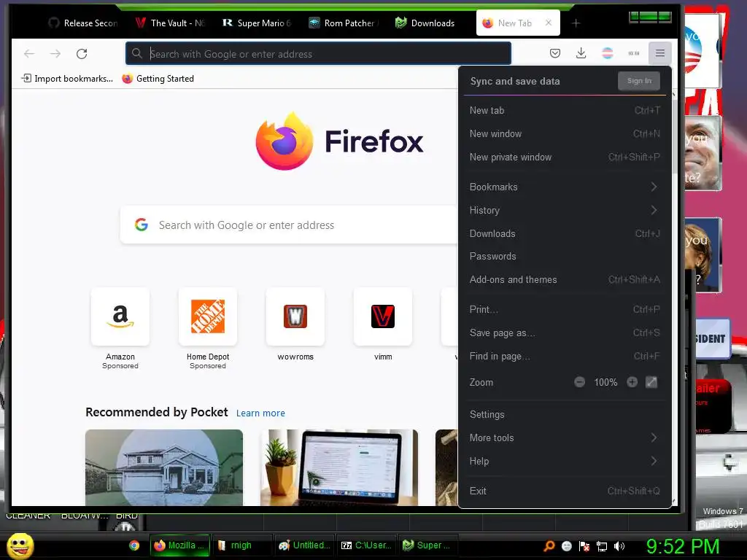The image size is (747, 560).
Task: Choose Exit from the menu
Action: point(565,491)
